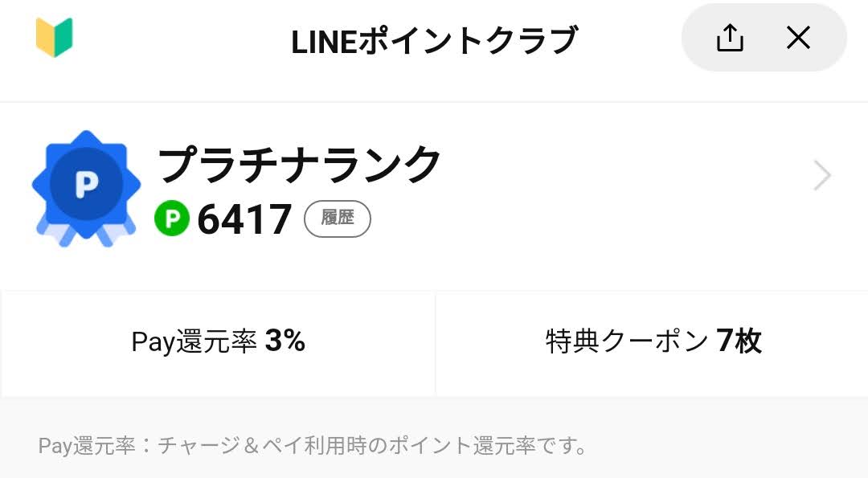The image size is (868, 478).
Task: Tap the ribbon tails under rank badge
Action: [x=86, y=232]
